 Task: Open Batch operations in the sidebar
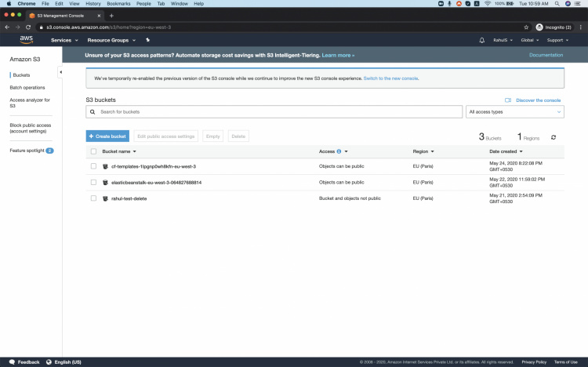[x=27, y=88]
